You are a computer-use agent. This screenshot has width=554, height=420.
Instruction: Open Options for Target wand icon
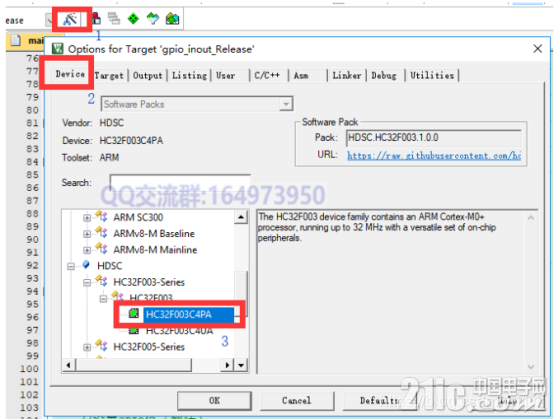coord(70,19)
